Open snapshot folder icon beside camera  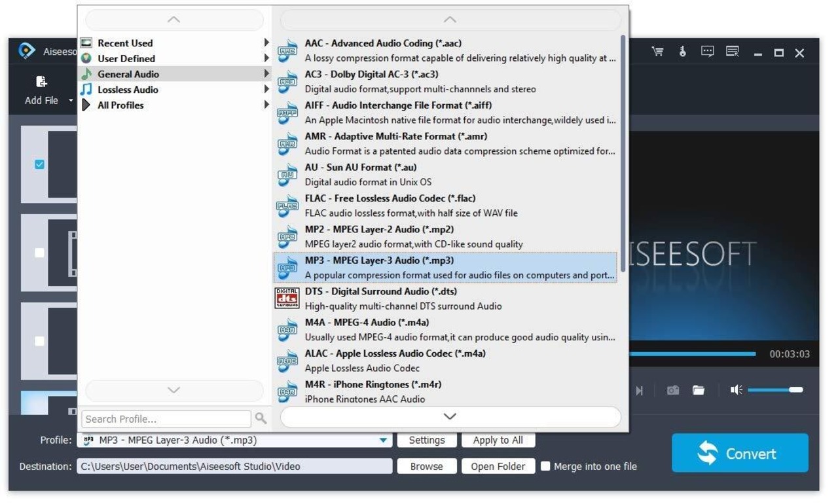[x=699, y=390]
